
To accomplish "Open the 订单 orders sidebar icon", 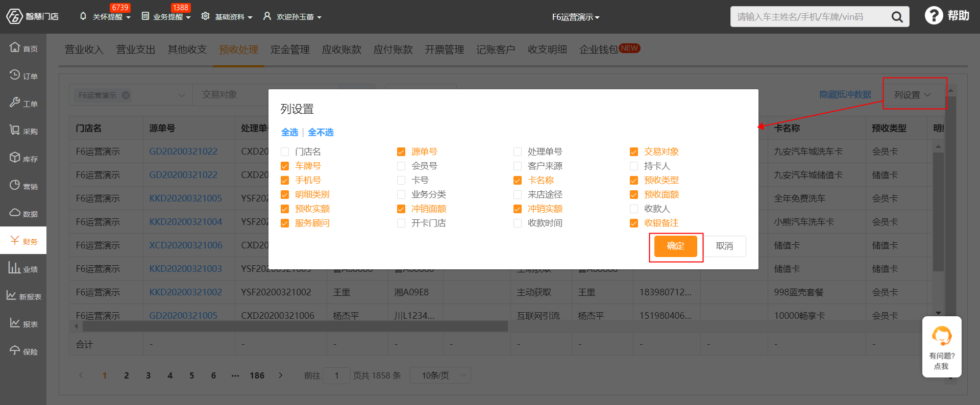I will (15, 75).
